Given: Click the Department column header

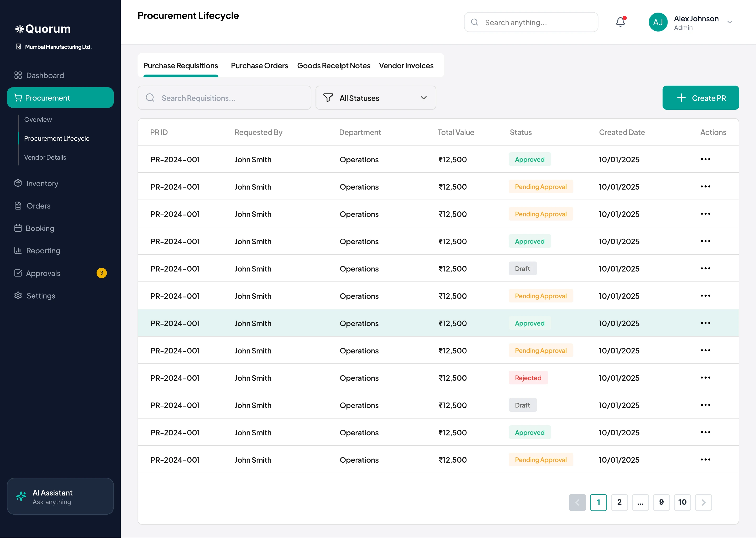Looking at the screenshot, I should pos(360,132).
